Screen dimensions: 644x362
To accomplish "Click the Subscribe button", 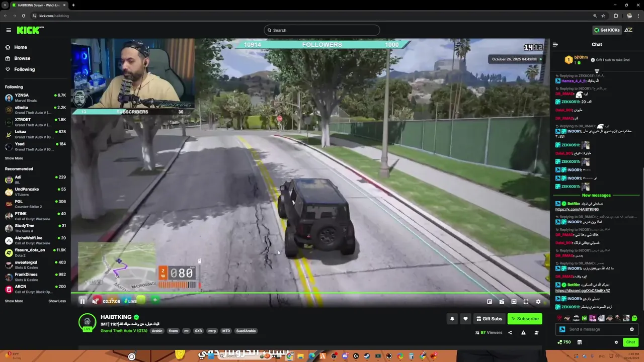I will [x=525, y=318].
